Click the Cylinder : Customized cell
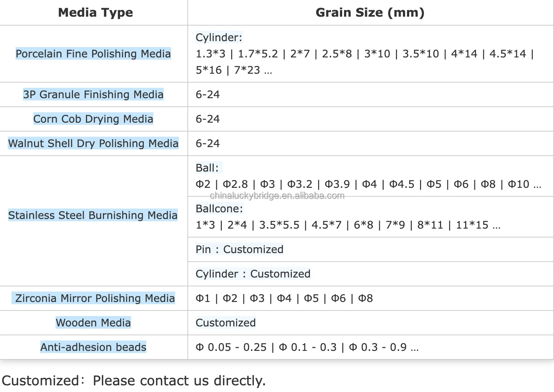Viewport: 554px width, 392px height. (253, 274)
